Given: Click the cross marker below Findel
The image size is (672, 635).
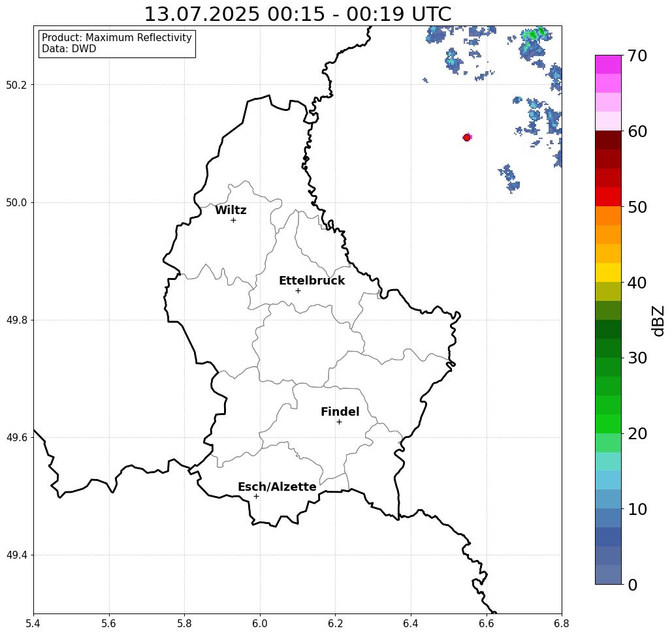Looking at the screenshot, I should pos(339,422).
